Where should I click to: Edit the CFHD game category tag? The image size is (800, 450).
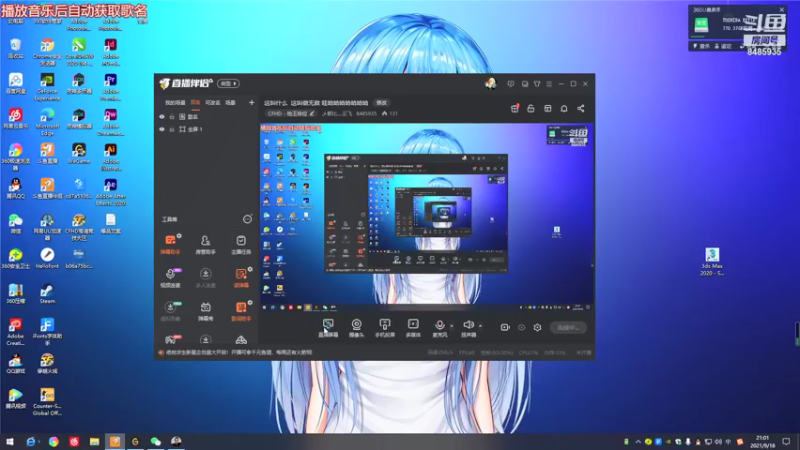(x=291, y=114)
